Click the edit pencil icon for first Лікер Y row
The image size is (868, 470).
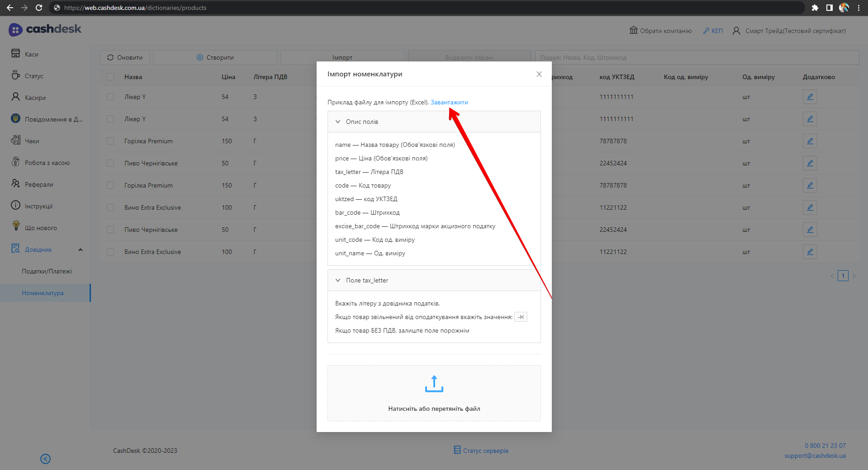tap(810, 97)
